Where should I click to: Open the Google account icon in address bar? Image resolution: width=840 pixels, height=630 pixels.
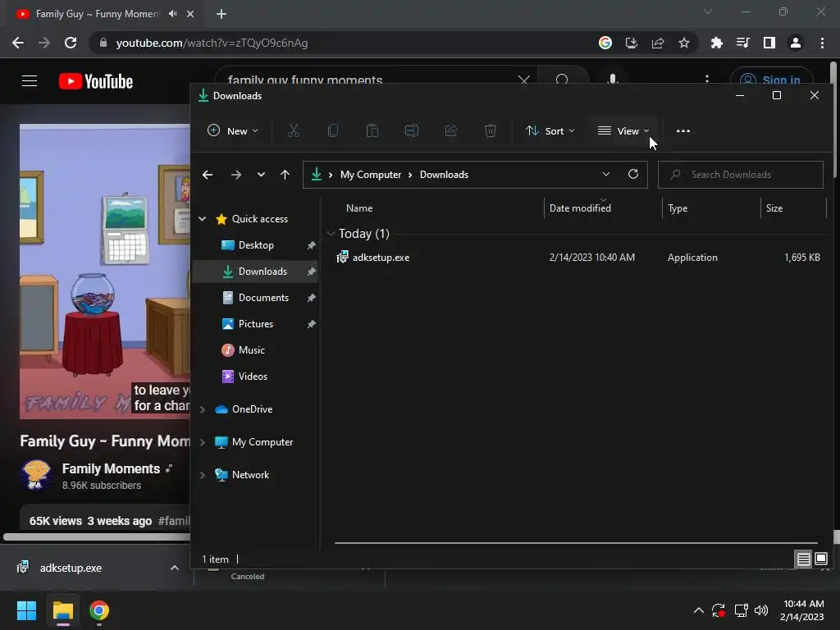605,43
